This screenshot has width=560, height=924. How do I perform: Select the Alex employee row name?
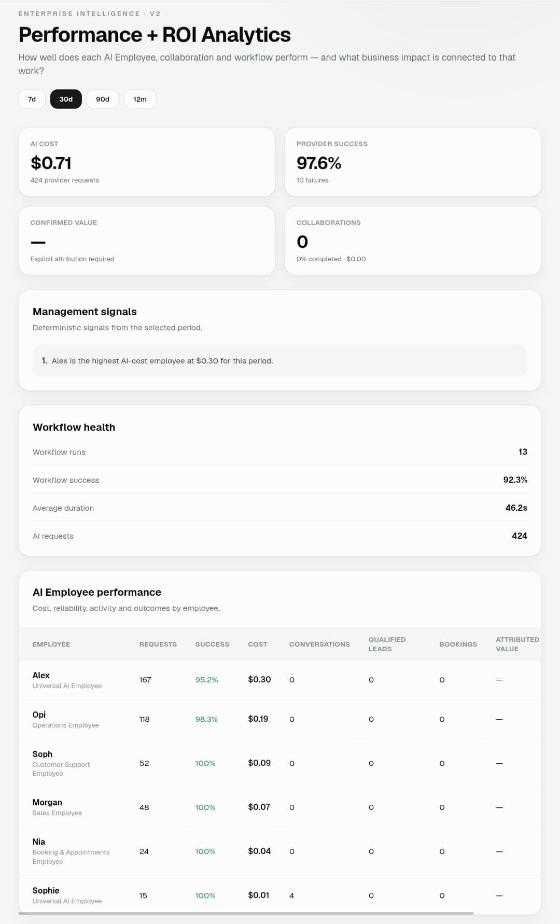pyautogui.click(x=41, y=675)
